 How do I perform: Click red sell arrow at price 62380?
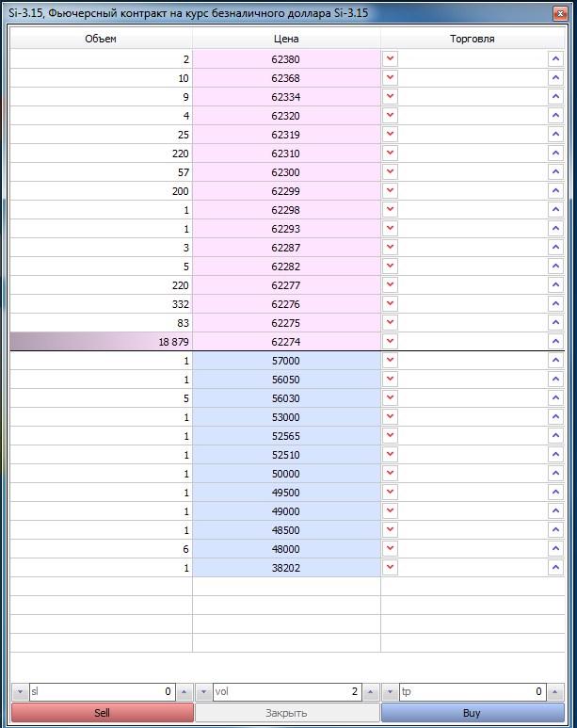tap(390, 59)
